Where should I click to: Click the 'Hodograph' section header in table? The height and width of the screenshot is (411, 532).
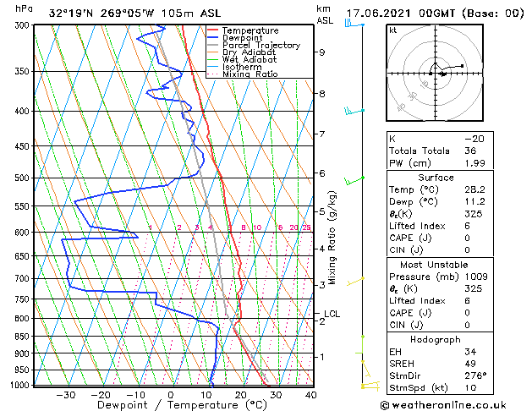coord(436,340)
